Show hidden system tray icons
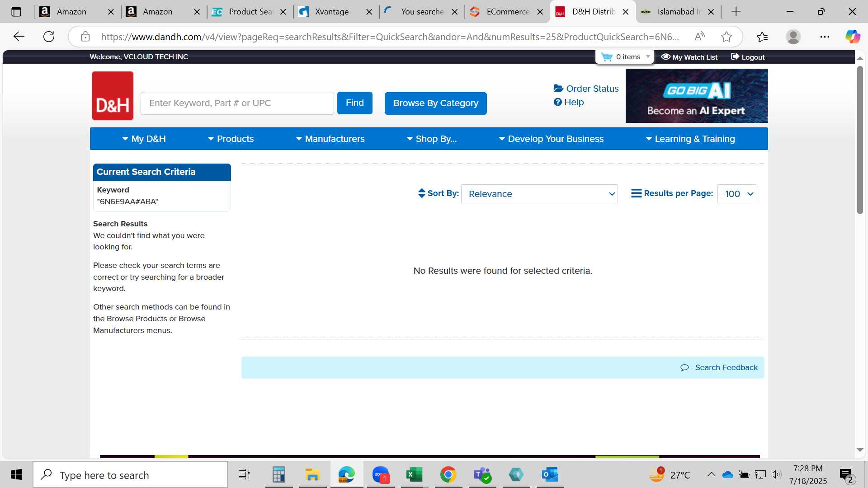 point(711,474)
